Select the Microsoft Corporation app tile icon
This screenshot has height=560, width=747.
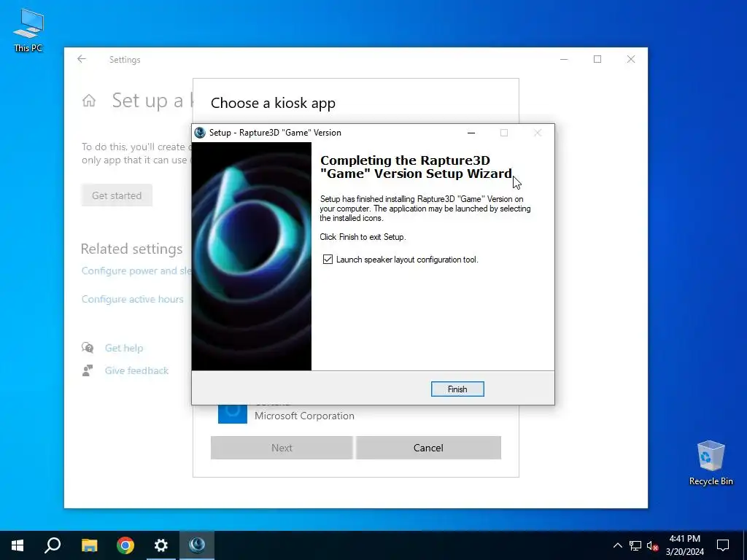click(x=233, y=413)
